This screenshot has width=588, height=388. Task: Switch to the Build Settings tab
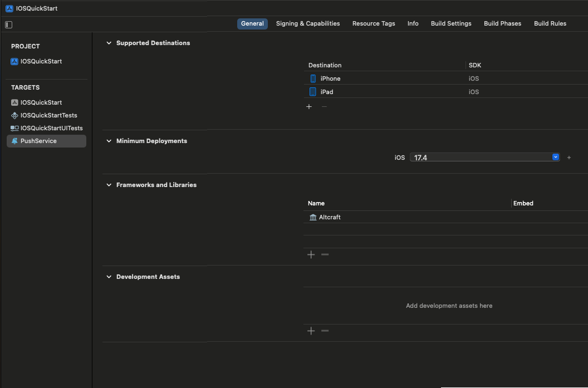tap(450, 23)
